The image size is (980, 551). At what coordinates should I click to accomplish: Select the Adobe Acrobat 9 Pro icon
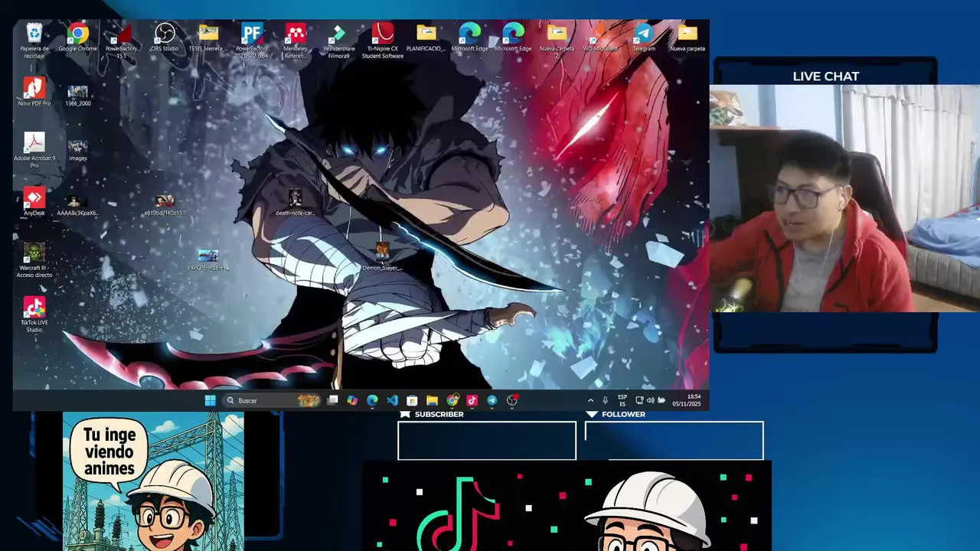coord(34,149)
